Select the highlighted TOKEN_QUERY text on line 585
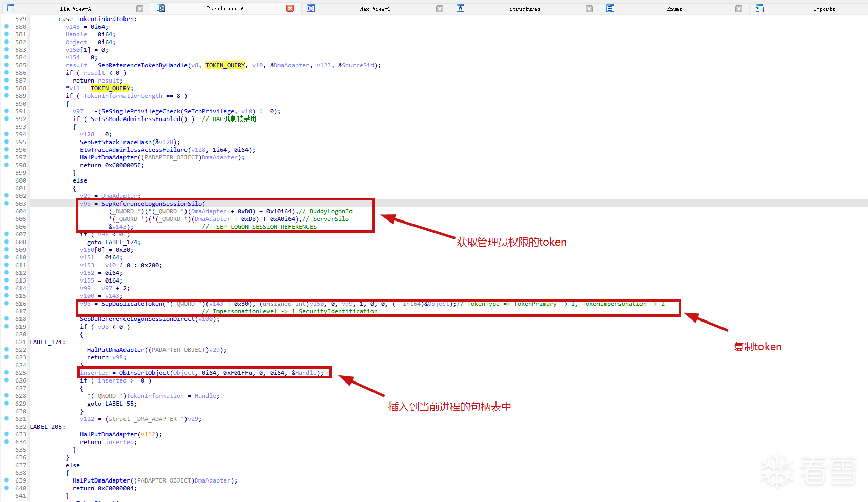 [225, 65]
